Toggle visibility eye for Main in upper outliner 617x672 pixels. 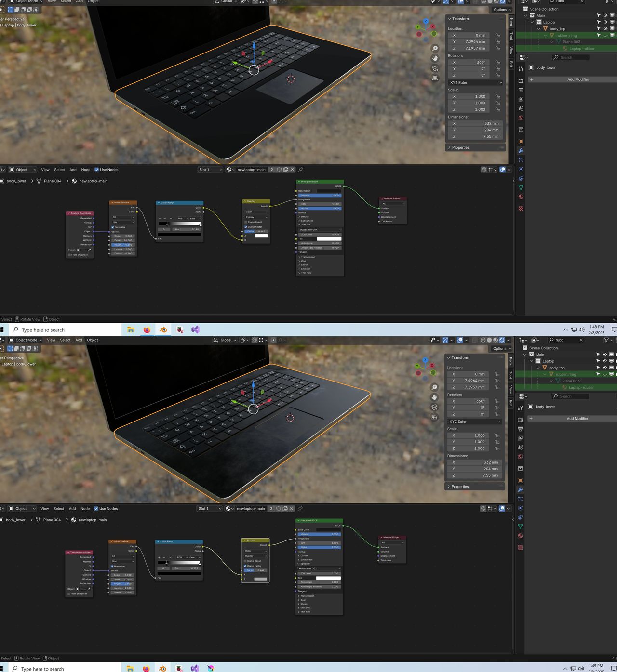click(605, 15)
